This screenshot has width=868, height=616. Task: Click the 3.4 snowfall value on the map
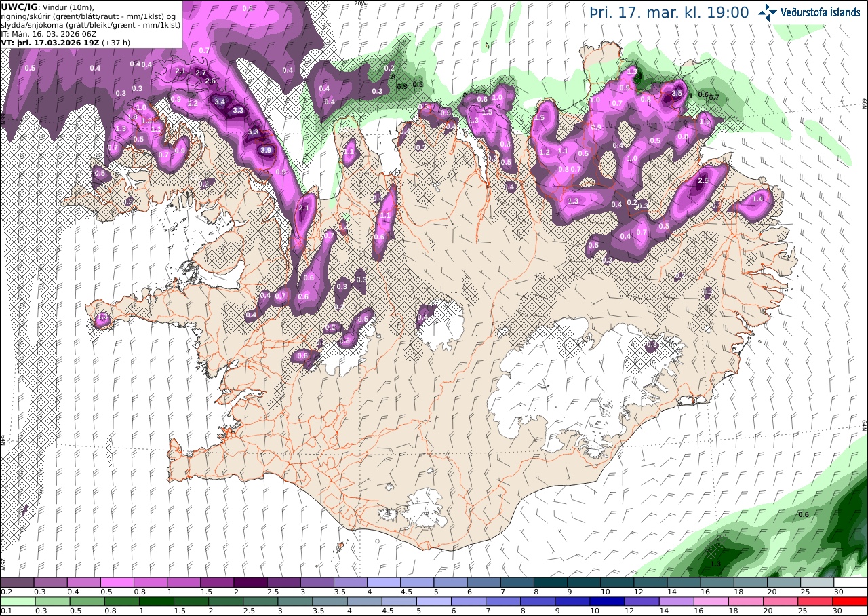[x=219, y=102]
